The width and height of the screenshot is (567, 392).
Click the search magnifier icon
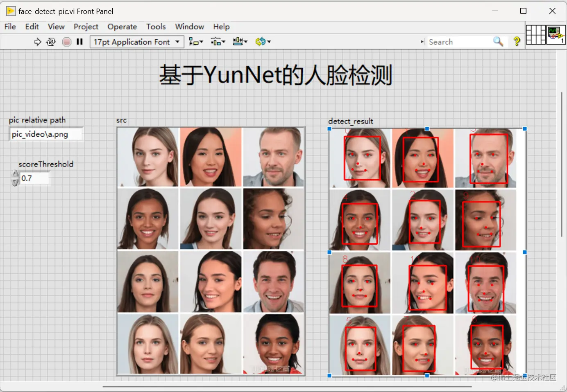tap(498, 41)
